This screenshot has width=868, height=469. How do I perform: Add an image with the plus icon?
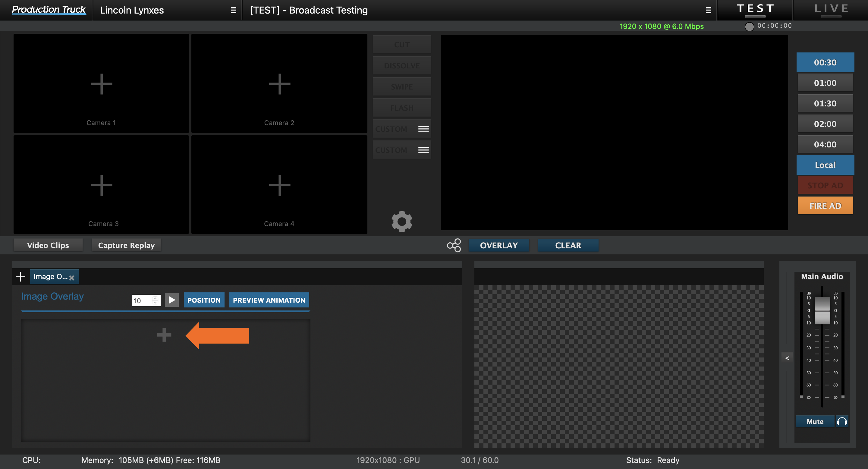click(x=165, y=335)
